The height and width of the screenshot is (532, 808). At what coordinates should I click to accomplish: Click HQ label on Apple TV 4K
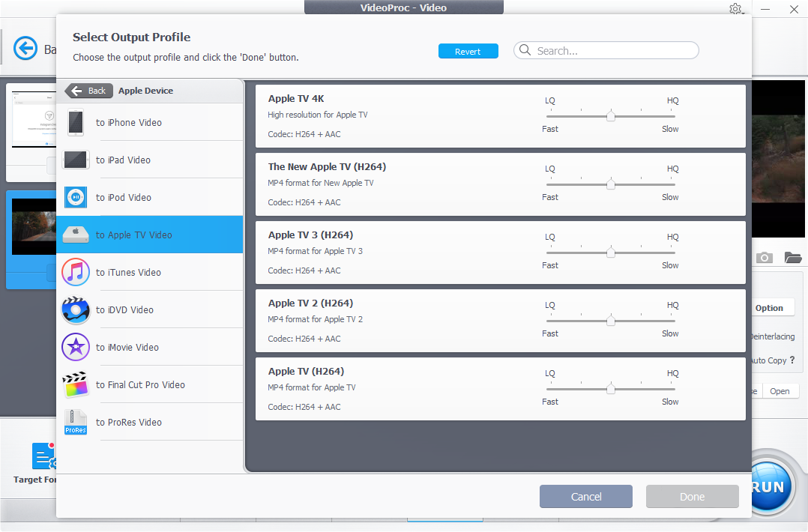pos(672,100)
